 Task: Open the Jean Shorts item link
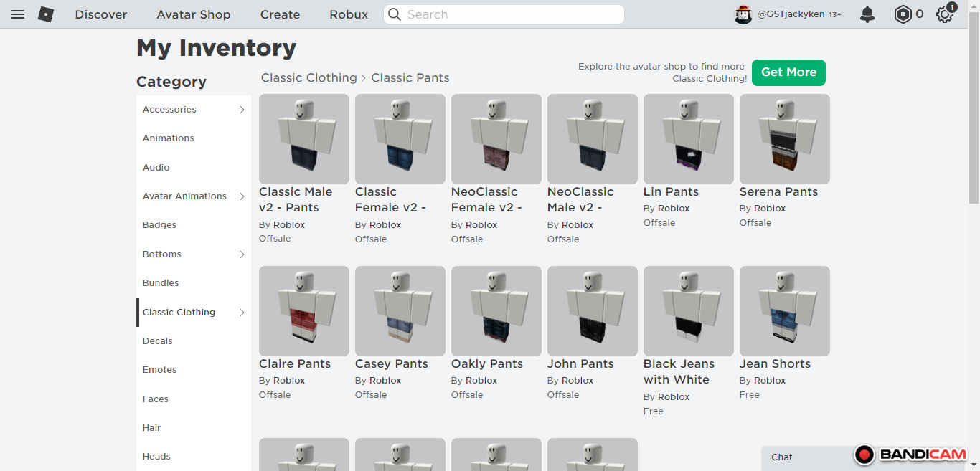pyautogui.click(x=775, y=364)
